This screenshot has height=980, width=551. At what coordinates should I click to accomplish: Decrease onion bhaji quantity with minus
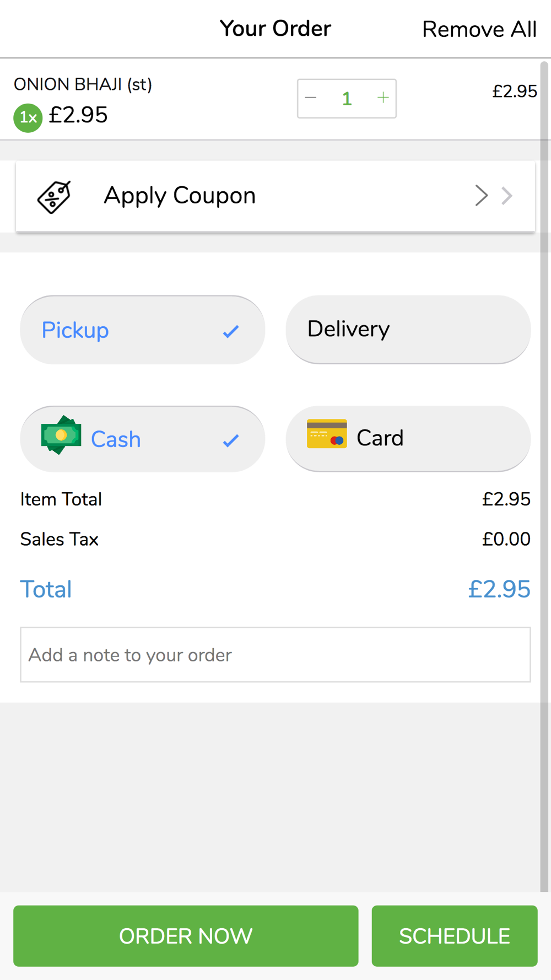(311, 98)
